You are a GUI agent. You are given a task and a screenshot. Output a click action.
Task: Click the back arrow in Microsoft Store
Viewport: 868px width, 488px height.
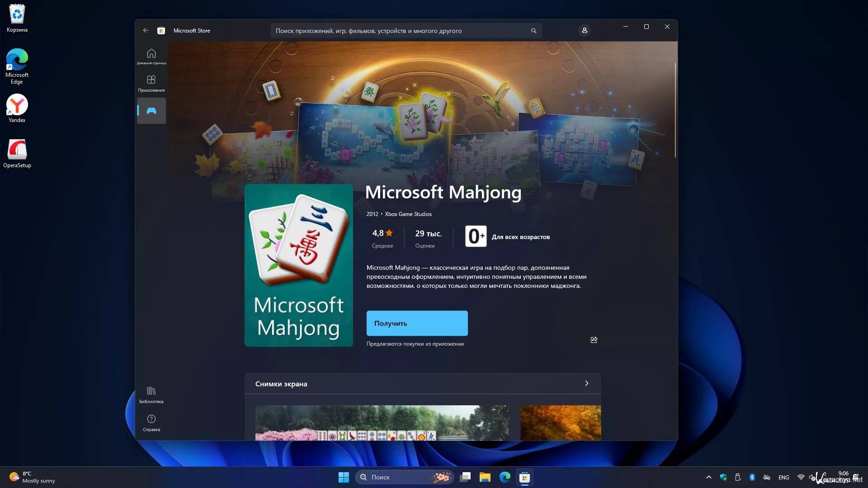point(146,30)
